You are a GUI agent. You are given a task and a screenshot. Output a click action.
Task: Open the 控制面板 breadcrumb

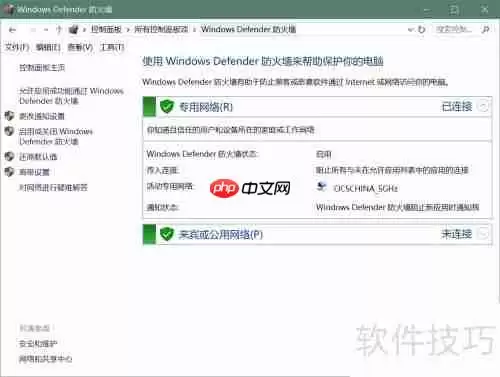[x=106, y=29]
